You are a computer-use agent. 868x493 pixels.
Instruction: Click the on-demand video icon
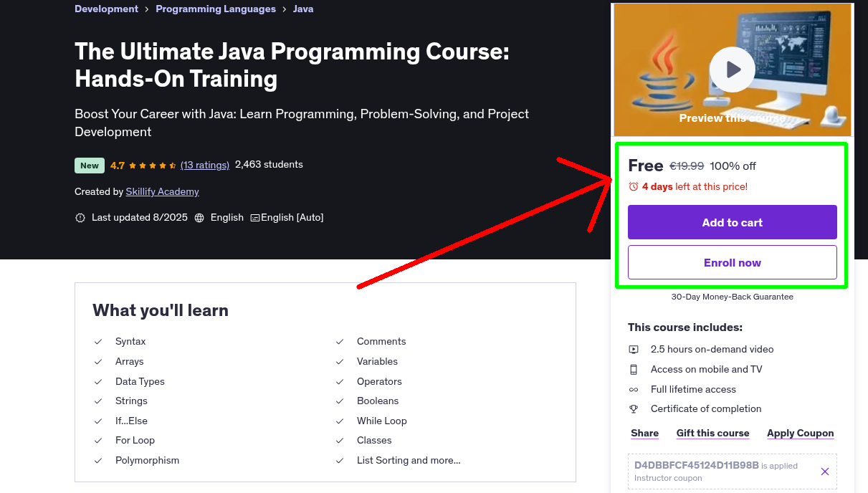[634, 350]
